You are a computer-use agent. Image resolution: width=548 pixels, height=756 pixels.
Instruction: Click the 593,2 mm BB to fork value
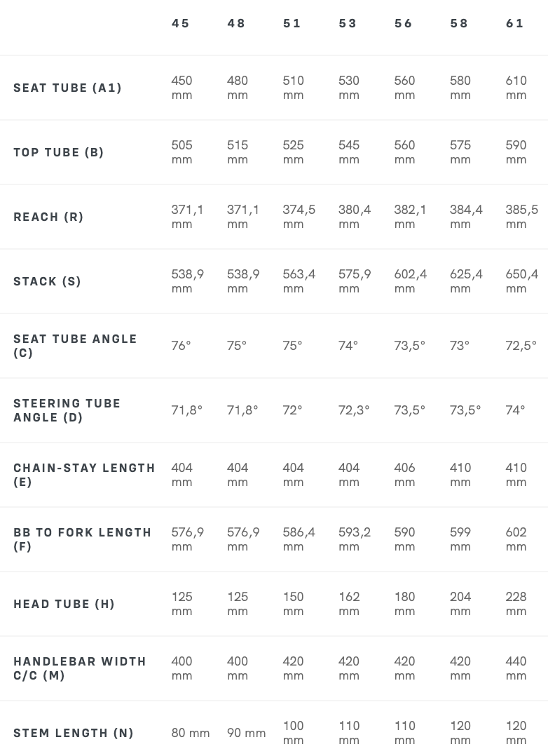(x=355, y=539)
